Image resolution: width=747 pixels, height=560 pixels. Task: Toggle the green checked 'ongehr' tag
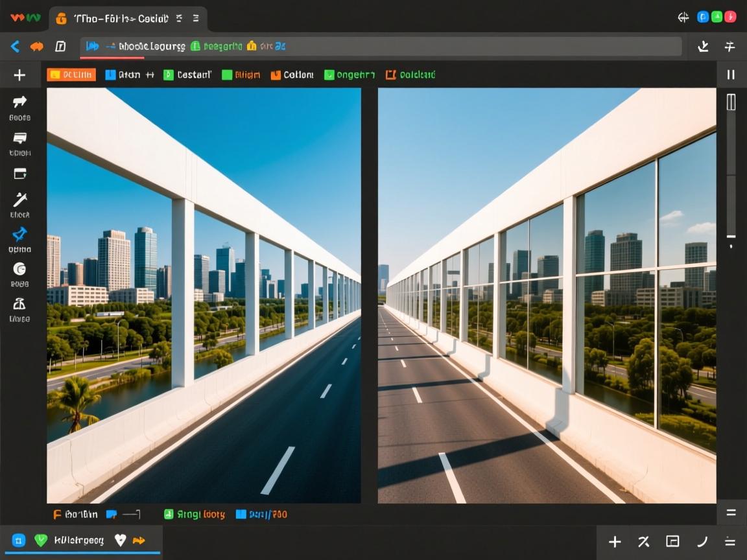pyautogui.click(x=349, y=75)
